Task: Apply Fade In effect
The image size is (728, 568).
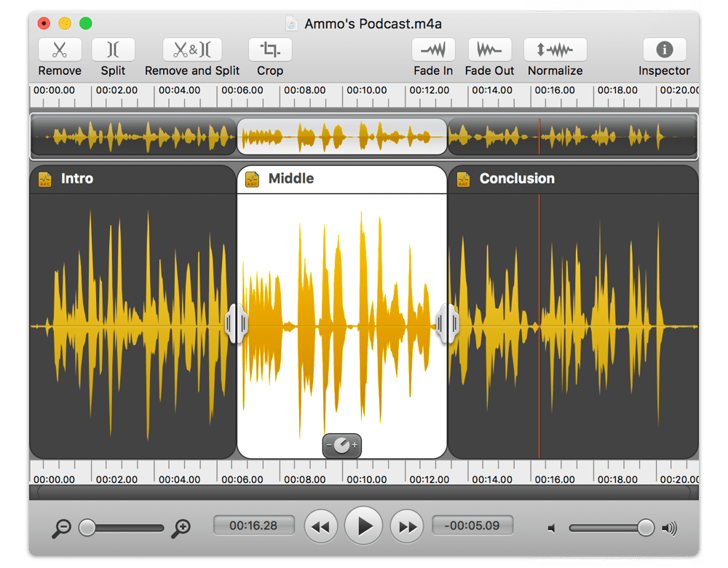Action: click(x=433, y=50)
